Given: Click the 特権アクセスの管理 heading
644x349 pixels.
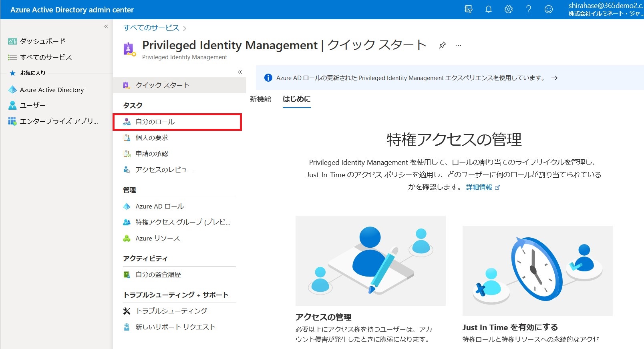Looking at the screenshot, I should coord(454,140).
